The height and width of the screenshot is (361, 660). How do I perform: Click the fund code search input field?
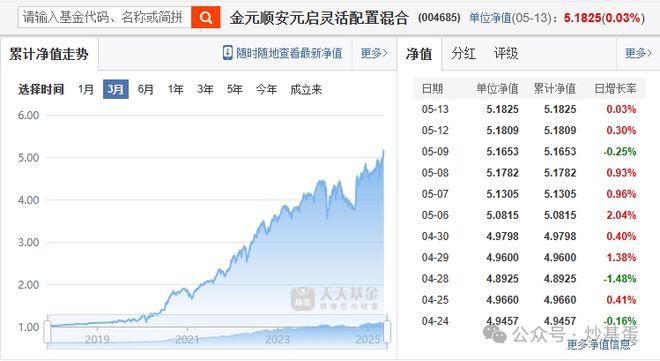(x=104, y=17)
